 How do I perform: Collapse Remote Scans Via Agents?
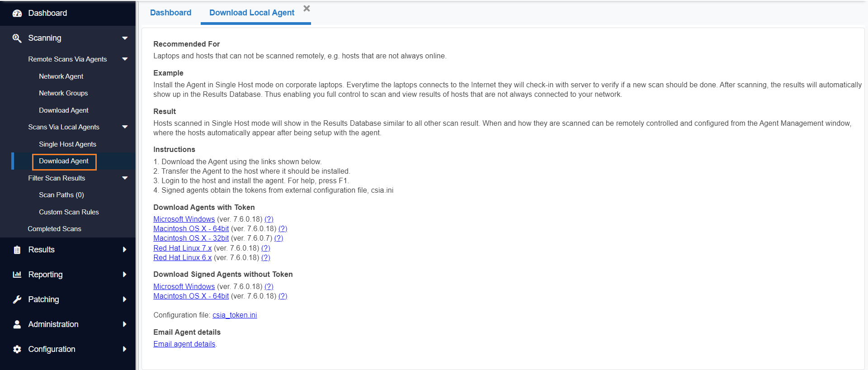coord(125,59)
